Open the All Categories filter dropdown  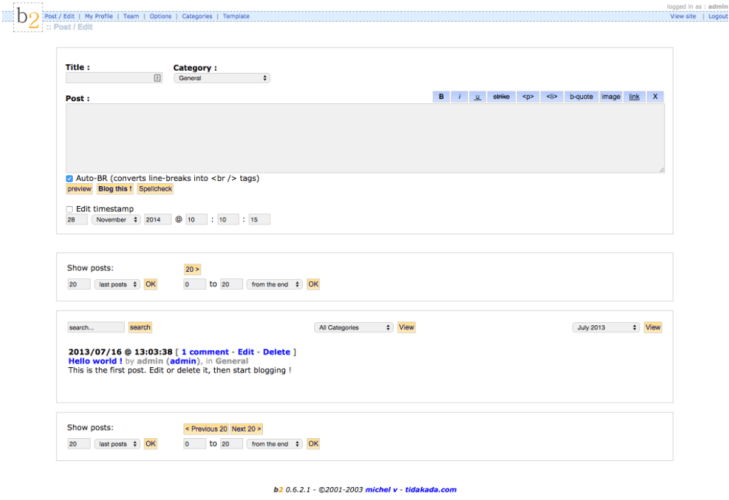coord(354,327)
